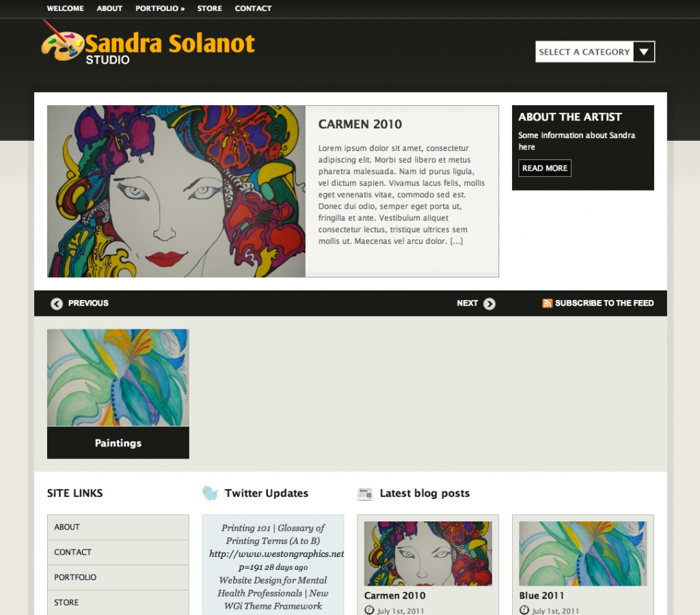Expand the Portfolio menu in top navigation
This screenshot has width=700, height=615.
(x=160, y=8)
